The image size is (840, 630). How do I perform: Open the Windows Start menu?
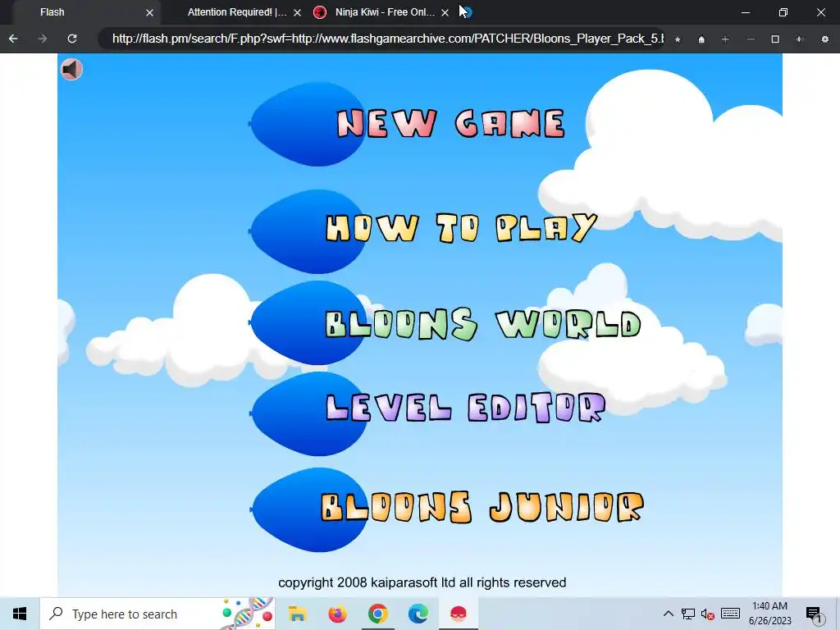pyautogui.click(x=20, y=614)
